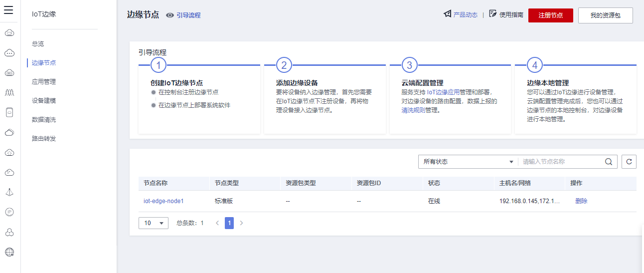
Task: Open the iot-edge-node1 node link
Action: click(163, 201)
